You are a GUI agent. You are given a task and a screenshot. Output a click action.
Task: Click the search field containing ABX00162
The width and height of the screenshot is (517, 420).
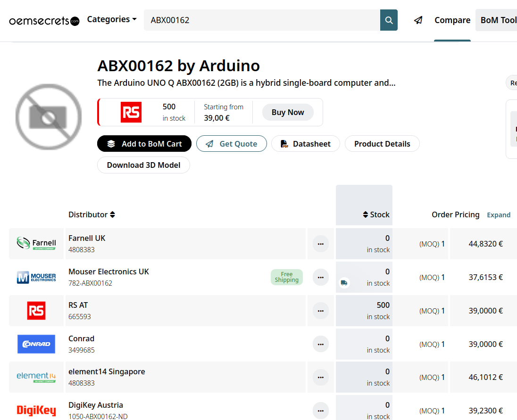(x=262, y=20)
